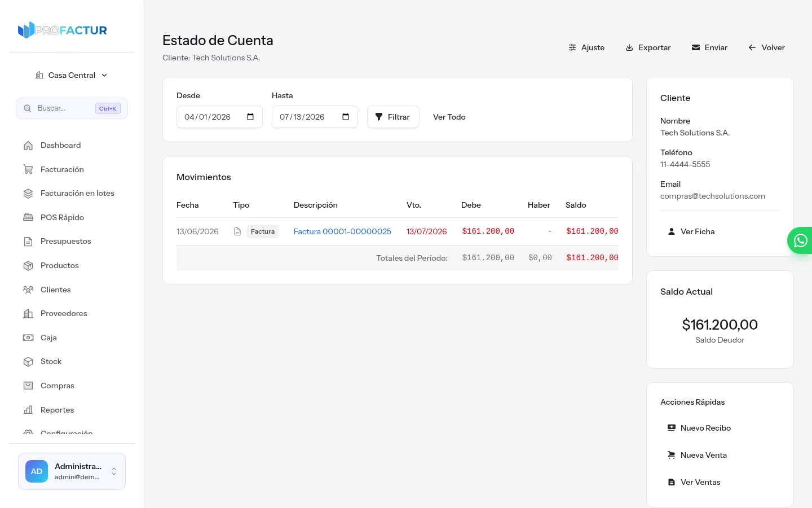
Task: Click the Productos package icon
Action: click(28, 266)
